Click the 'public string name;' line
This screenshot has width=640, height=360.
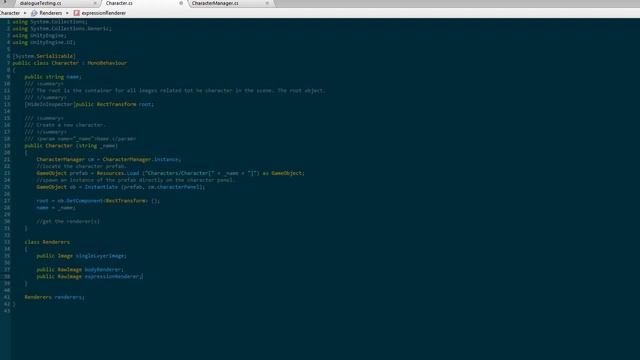coord(53,77)
